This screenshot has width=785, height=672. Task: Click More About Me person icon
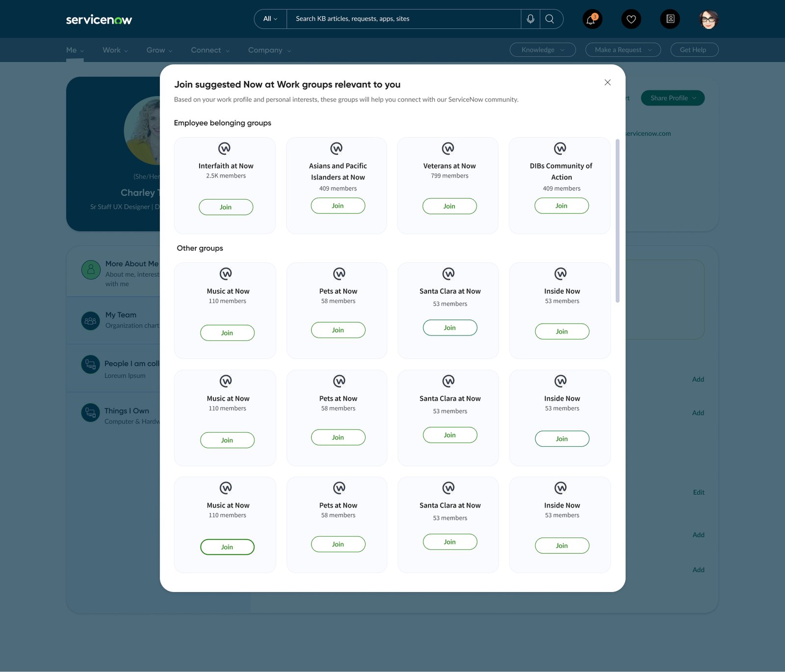[x=91, y=270]
